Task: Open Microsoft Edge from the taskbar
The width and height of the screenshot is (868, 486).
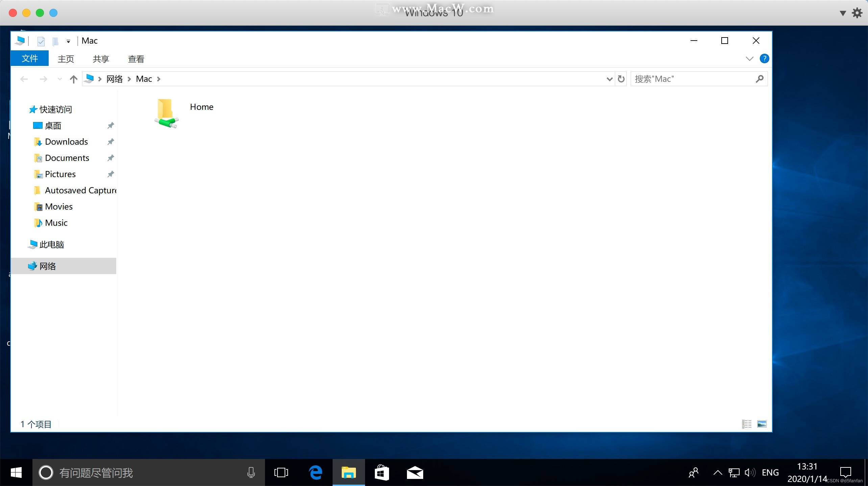Action: 316,472
